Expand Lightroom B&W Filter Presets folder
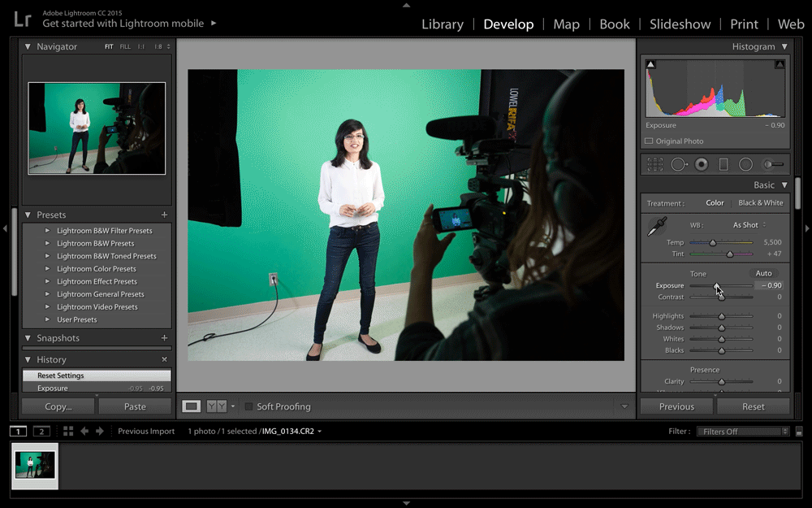The width and height of the screenshot is (812, 508). (47, 231)
